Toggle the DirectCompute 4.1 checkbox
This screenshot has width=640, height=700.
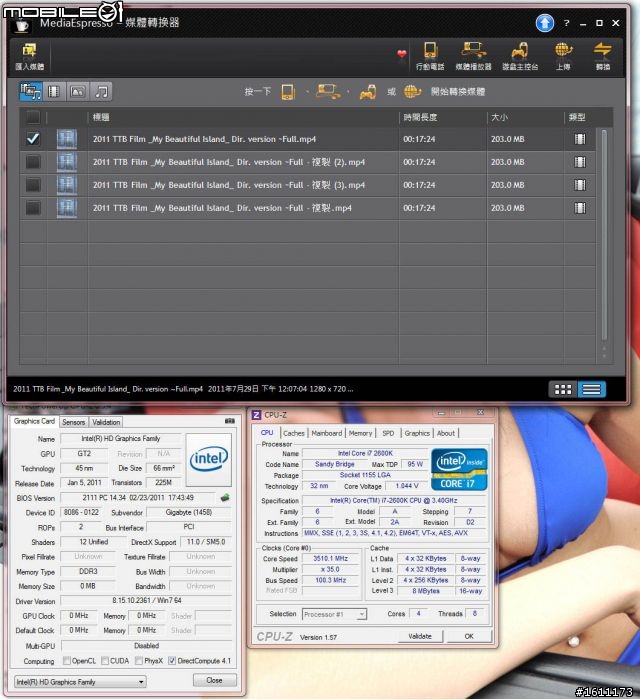[172, 660]
